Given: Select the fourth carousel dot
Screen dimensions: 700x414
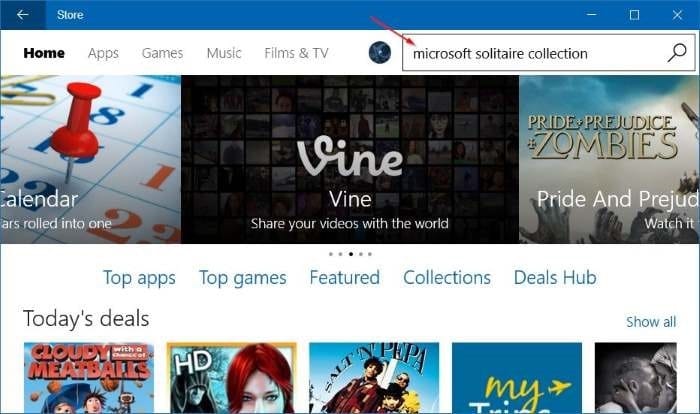Looking at the screenshot, I should coord(361,254).
